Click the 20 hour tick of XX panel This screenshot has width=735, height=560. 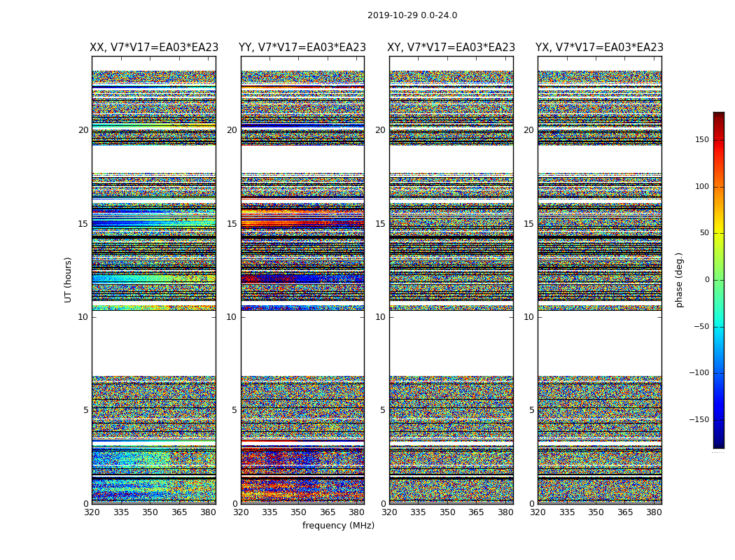83,129
